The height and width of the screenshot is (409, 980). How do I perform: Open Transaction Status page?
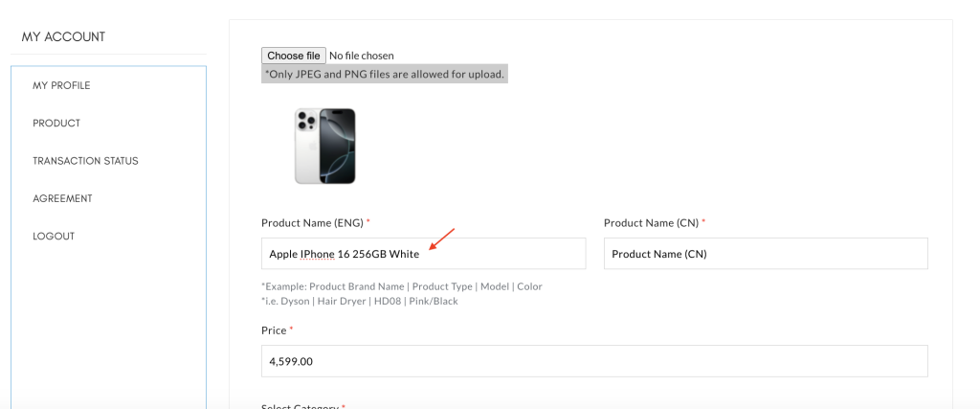(x=85, y=161)
